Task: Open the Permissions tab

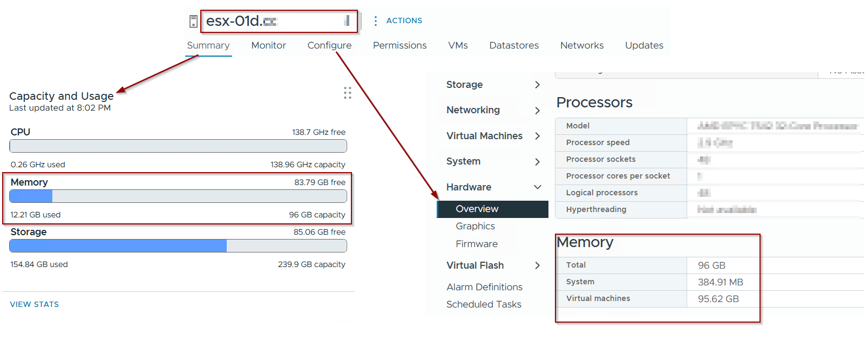Action: [399, 46]
